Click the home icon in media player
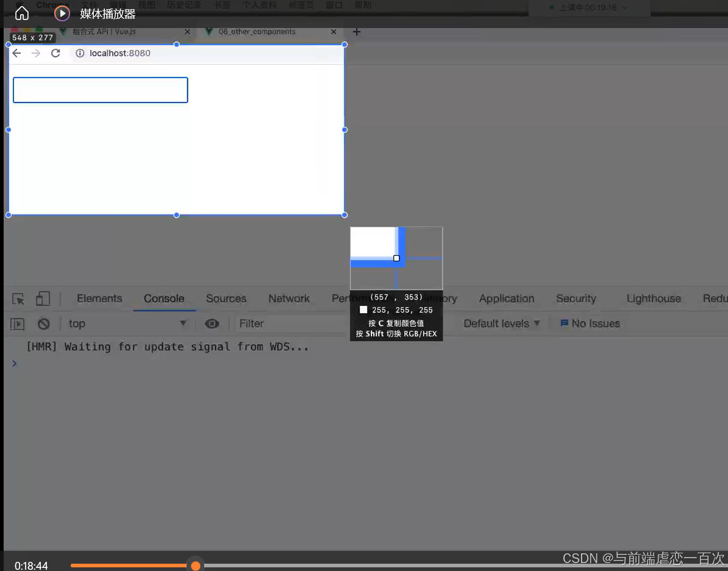Image resolution: width=728 pixels, height=571 pixels. tap(22, 13)
